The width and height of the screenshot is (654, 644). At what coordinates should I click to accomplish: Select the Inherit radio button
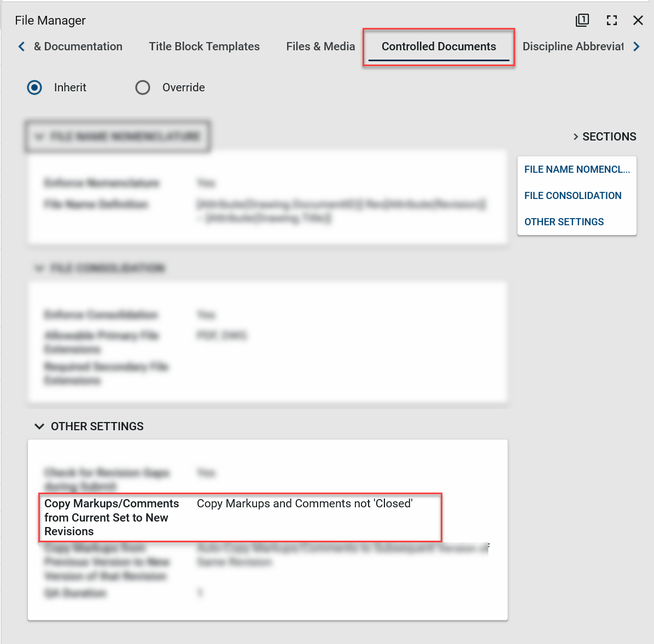click(34, 87)
